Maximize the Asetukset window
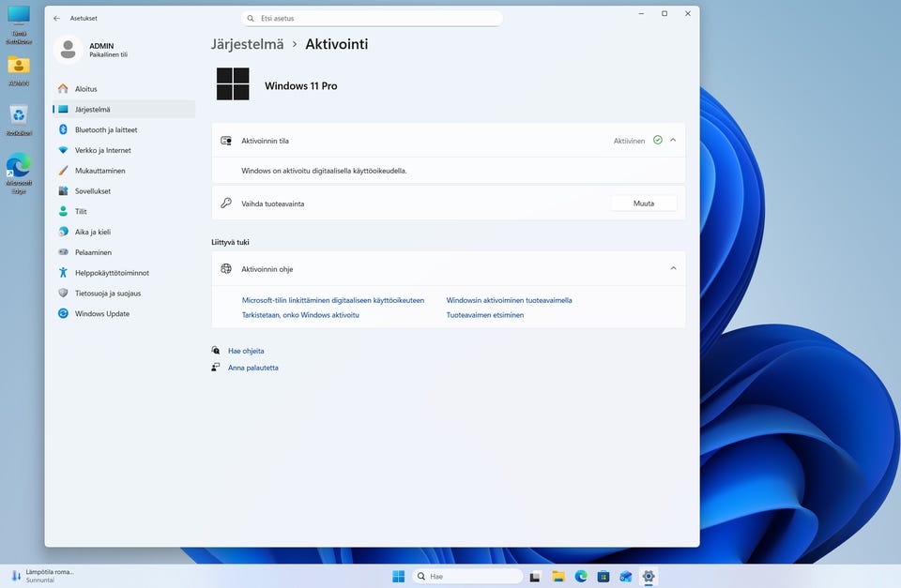901x588 pixels. click(664, 13)
